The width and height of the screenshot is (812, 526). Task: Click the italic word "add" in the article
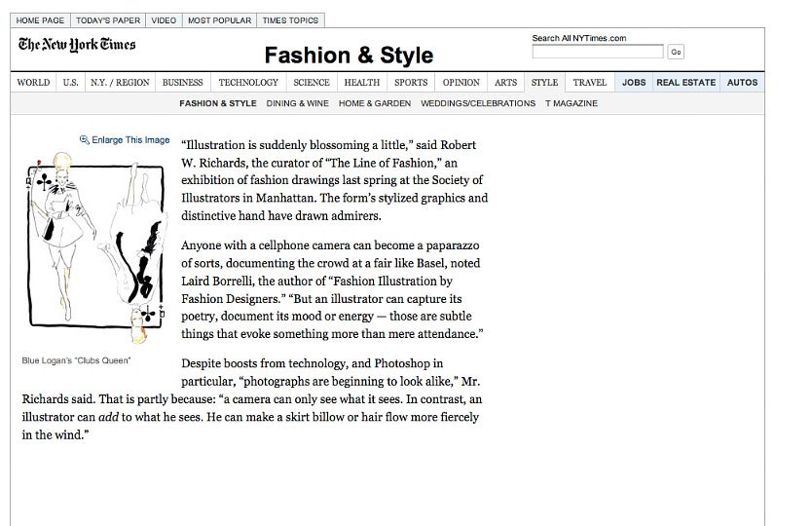(x=108, y=417)
